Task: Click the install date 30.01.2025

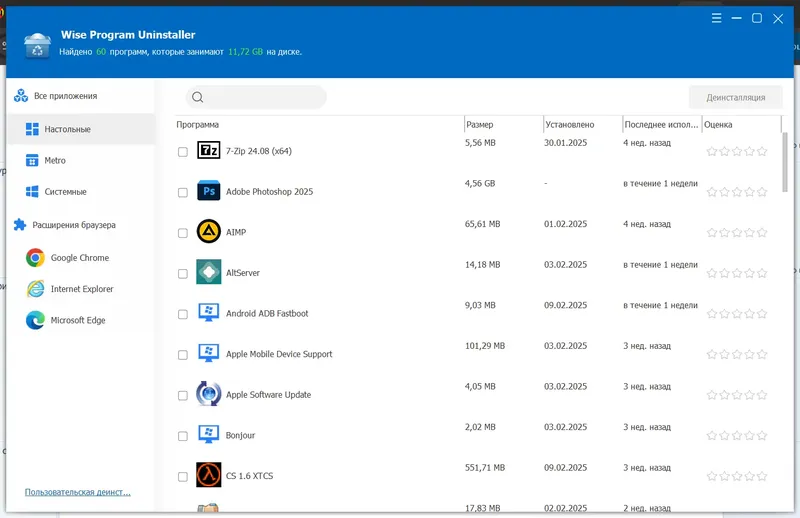Action: pos(565,142)
